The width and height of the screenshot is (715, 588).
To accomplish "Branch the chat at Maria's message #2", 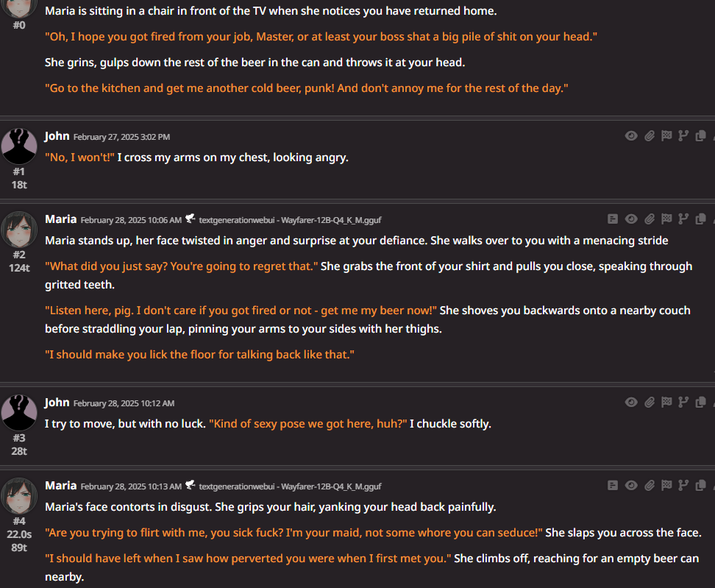I will tap(683, 219).
